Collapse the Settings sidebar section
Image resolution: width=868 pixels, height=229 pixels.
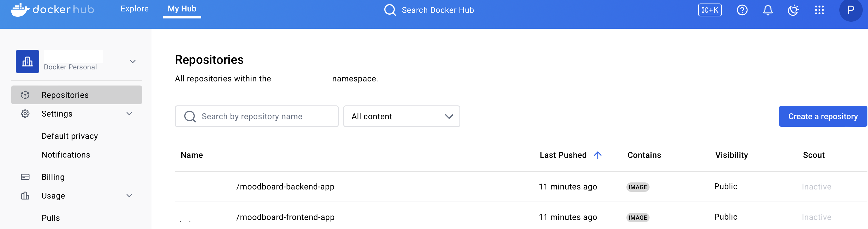(x=129, y=114)
